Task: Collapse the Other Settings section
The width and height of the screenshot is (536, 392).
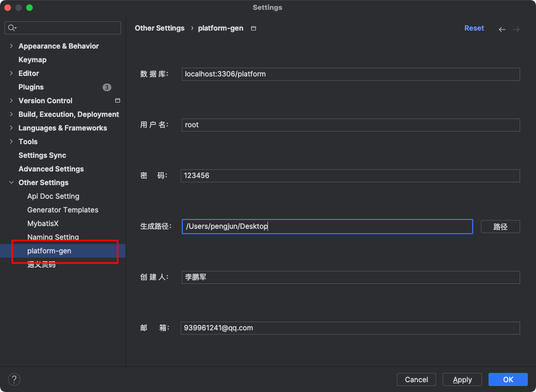Action: (x=11, y=183)
